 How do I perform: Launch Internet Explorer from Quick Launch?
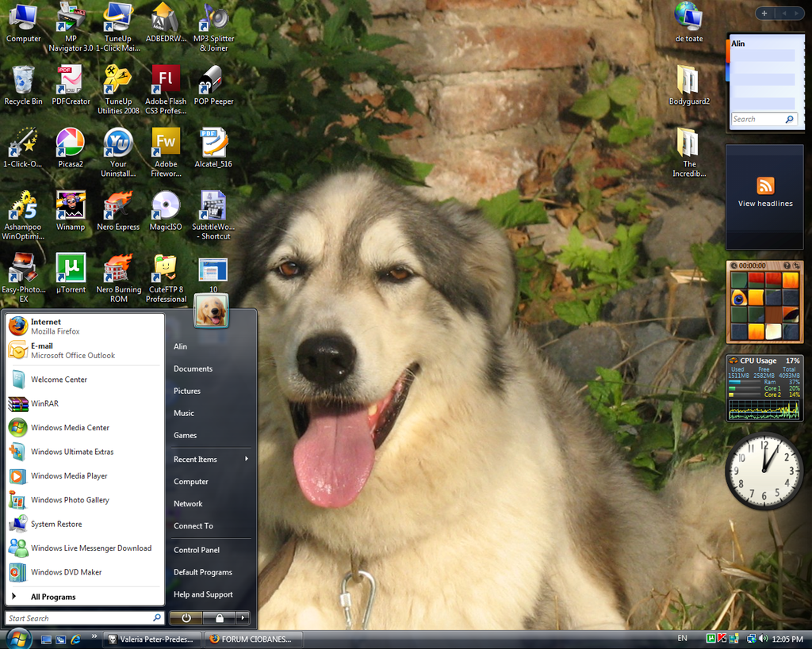click(x=75, y=639)
